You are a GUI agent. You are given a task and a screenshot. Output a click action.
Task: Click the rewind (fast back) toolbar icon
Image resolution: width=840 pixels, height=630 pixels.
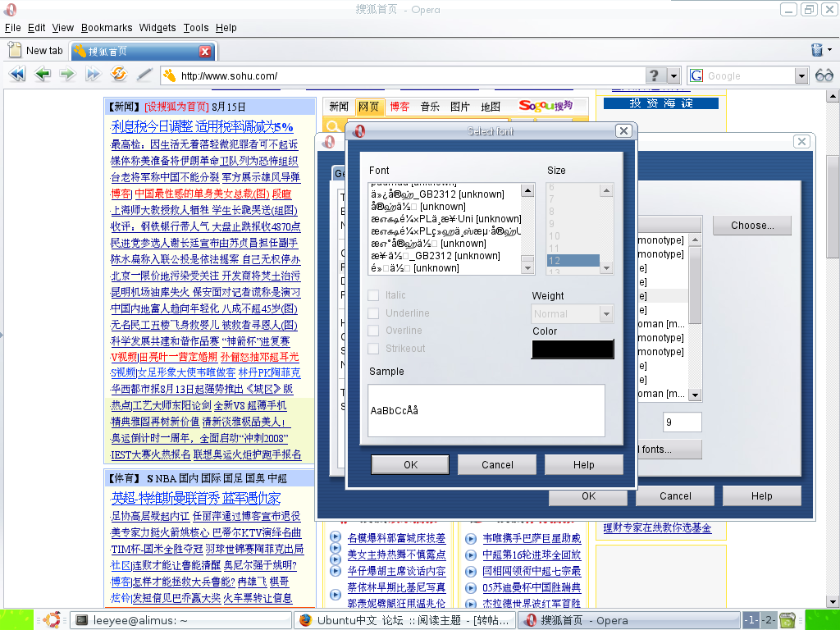coord(17,74)
